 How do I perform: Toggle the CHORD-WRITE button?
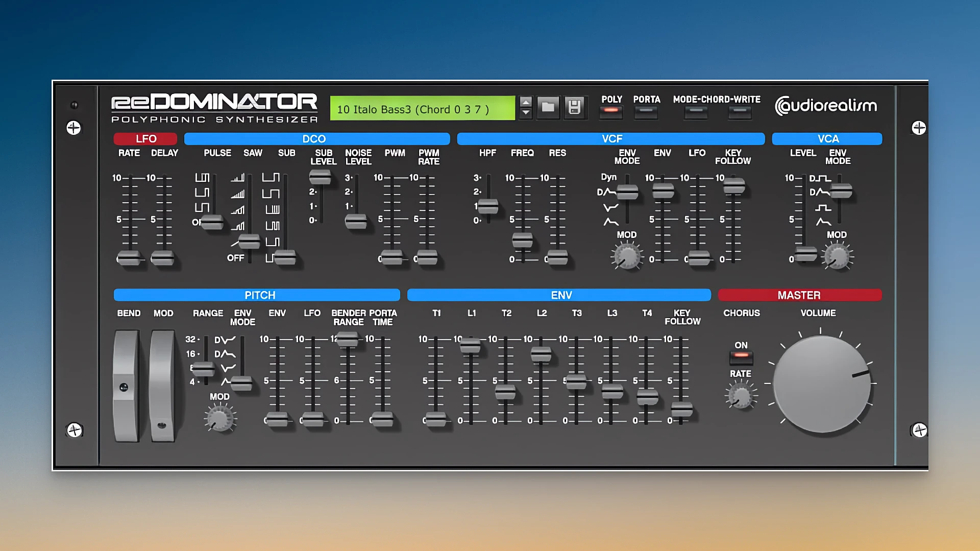tap(739, 111)
